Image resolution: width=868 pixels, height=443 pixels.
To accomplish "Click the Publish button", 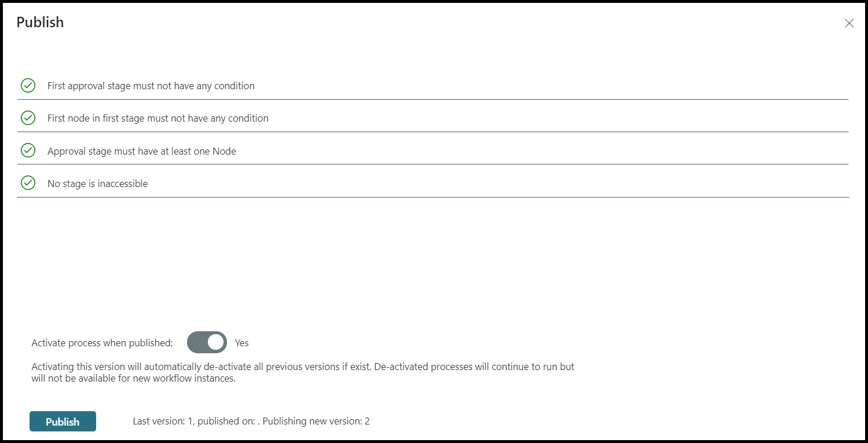I will pos(63,422).
